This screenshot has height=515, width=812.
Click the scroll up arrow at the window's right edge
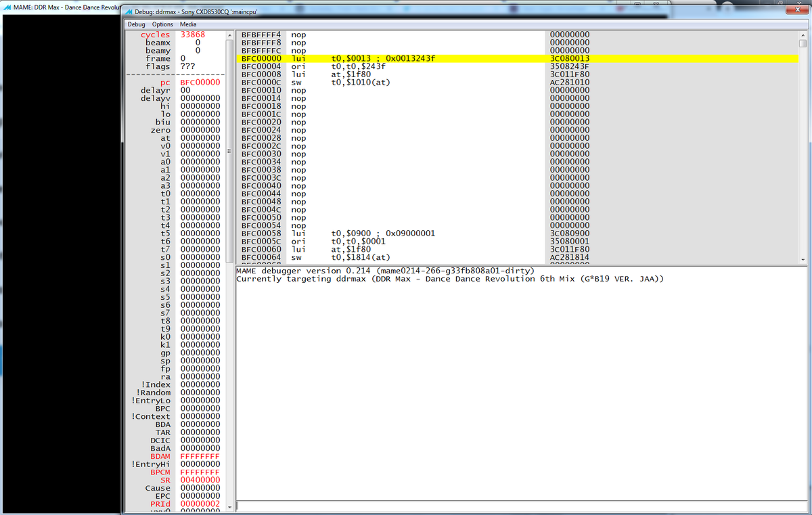[803, 35]
